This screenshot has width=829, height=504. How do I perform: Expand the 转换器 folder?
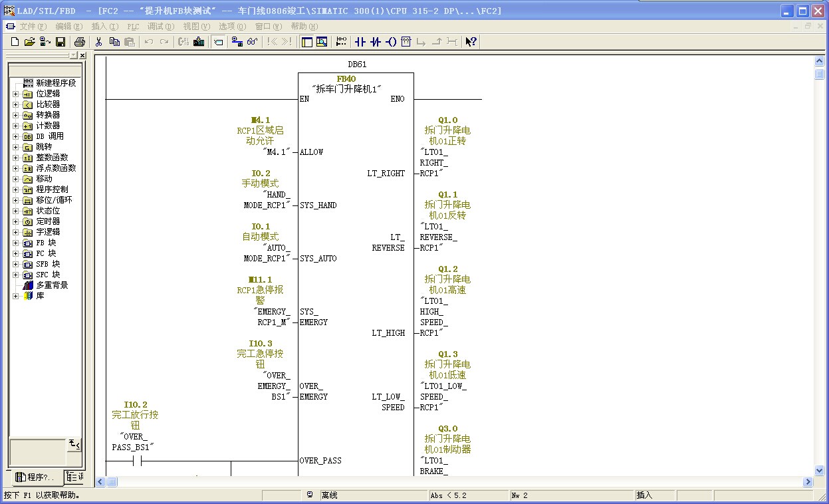pyautogui.click(x=16, y=115)
